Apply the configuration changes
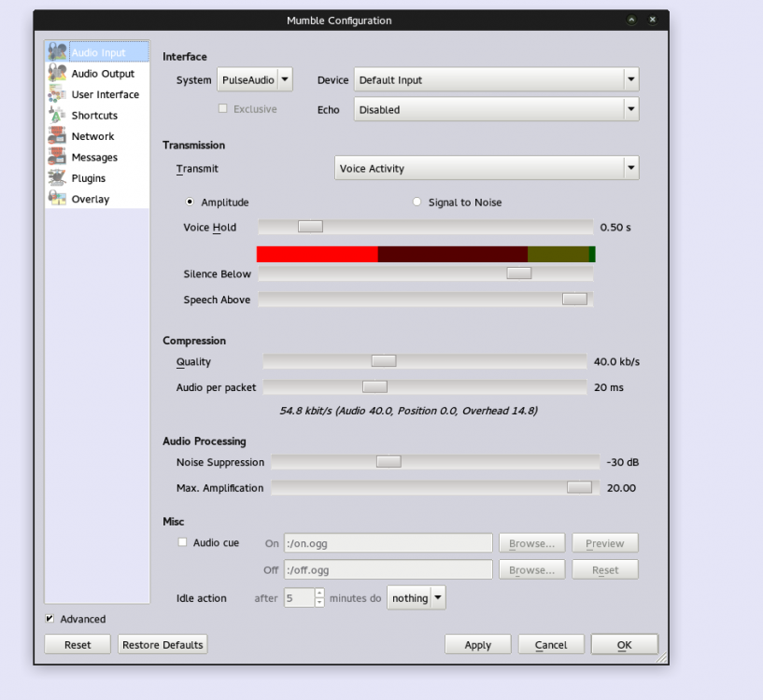Screen dimensions: 763x700 477,644
